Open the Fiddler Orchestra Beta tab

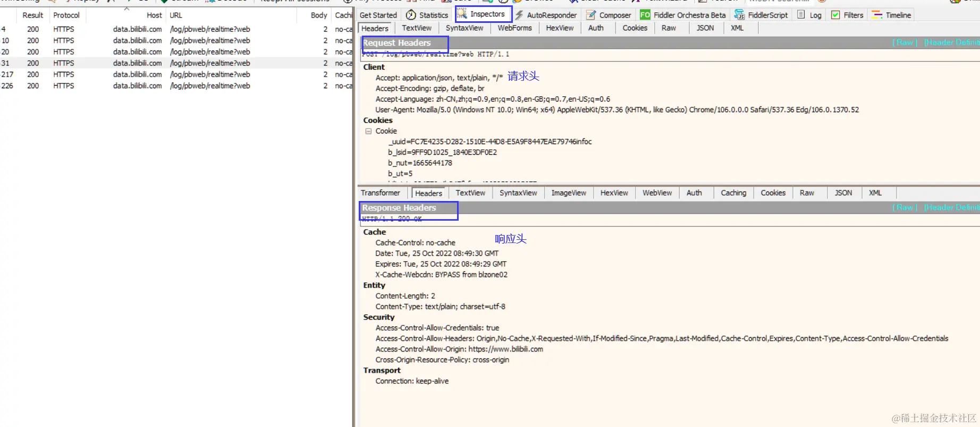pyautogui.click(x=683, y=15)
